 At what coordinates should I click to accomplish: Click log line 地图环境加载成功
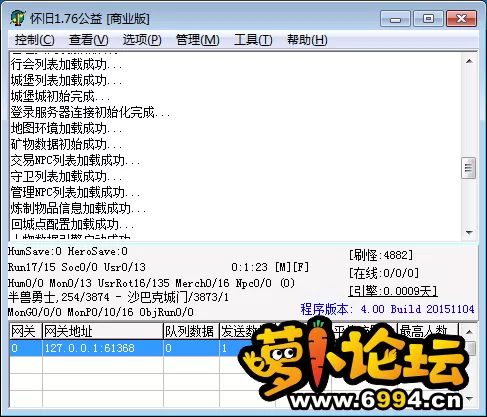[66, 128]
